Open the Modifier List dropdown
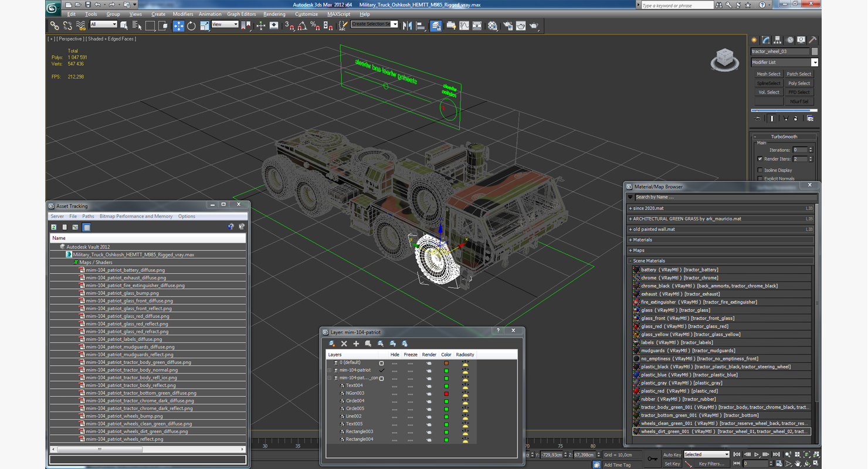The image size is (868, 469). 815,62
